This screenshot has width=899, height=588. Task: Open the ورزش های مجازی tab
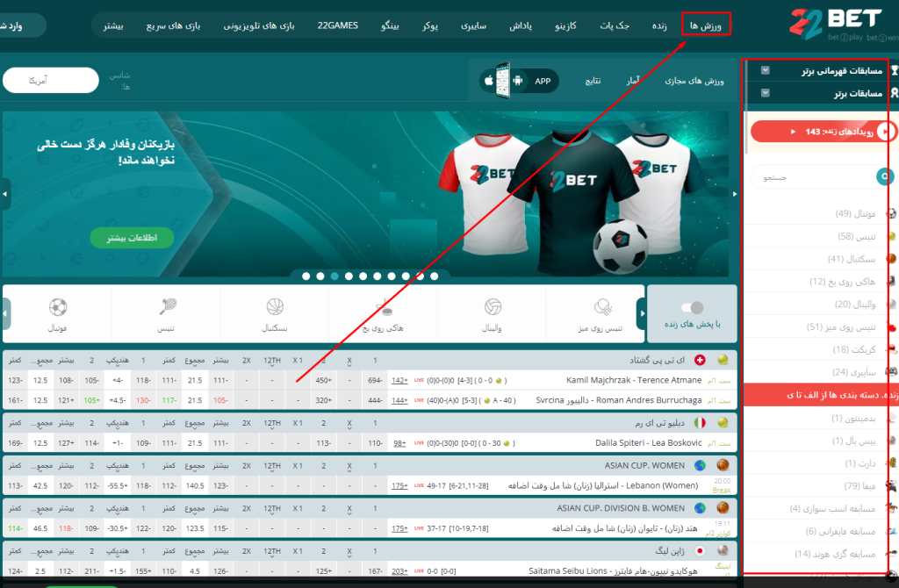694,81
